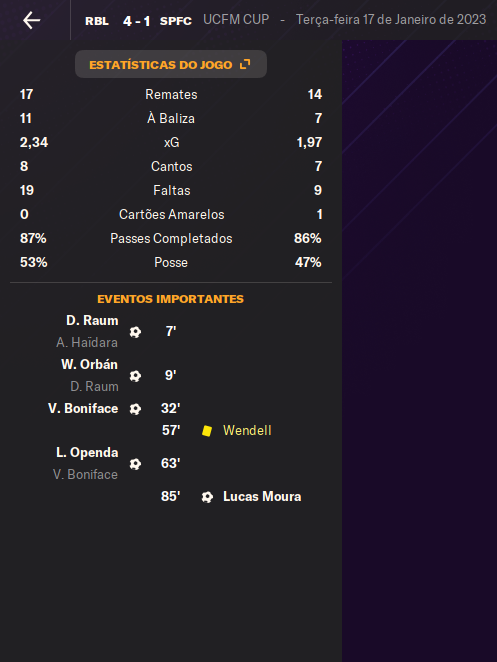The height and width of the screenshot is (662, 497).
Task: Open the D. Raum goalscorer name
Action: tap(92, 320)
